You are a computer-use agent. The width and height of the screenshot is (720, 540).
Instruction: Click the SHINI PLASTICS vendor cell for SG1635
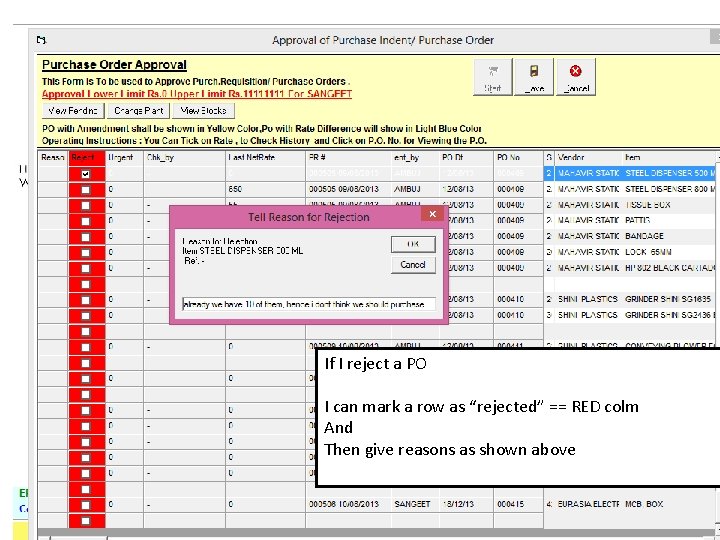[x=588, y=299]
